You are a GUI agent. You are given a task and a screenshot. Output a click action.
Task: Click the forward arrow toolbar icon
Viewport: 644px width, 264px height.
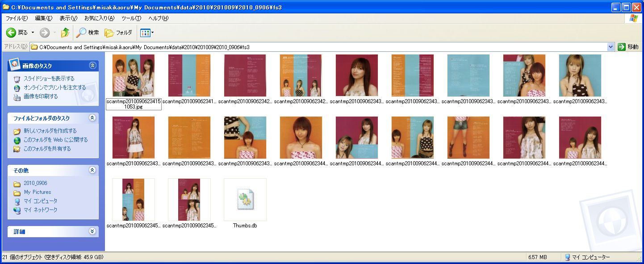(x=45, y=33)
